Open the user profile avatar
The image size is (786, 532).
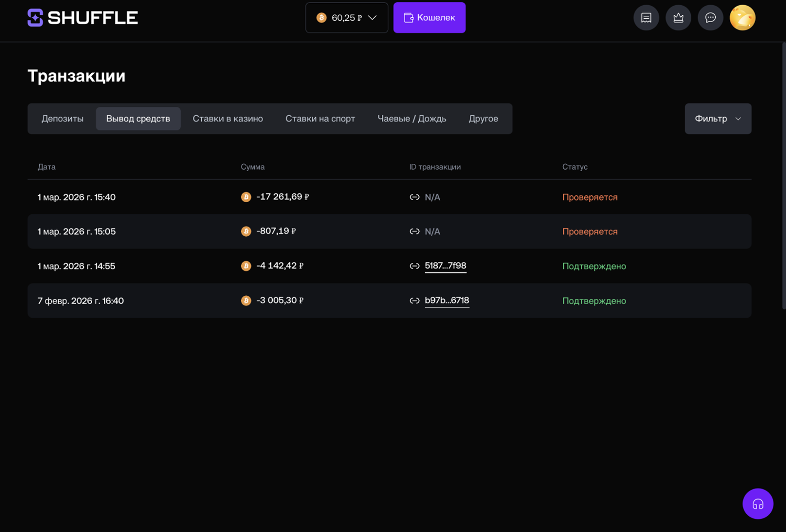pyautogui.click(x=742, y=18)
